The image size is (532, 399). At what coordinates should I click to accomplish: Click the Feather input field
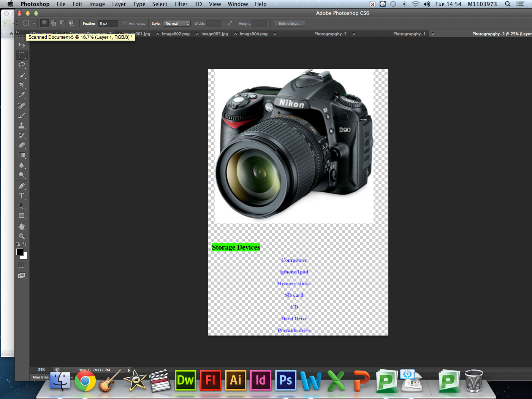pyautogui.click(x=108, y=24)
